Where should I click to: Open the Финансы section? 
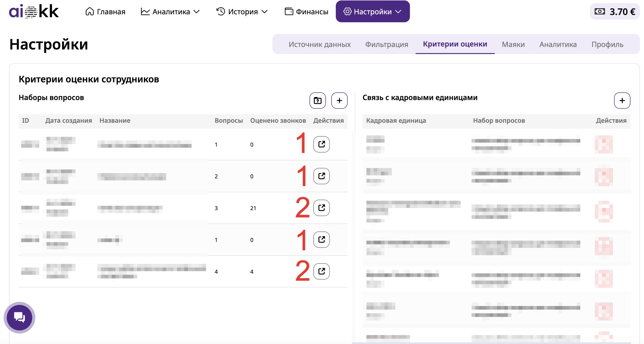click(306, 11)
